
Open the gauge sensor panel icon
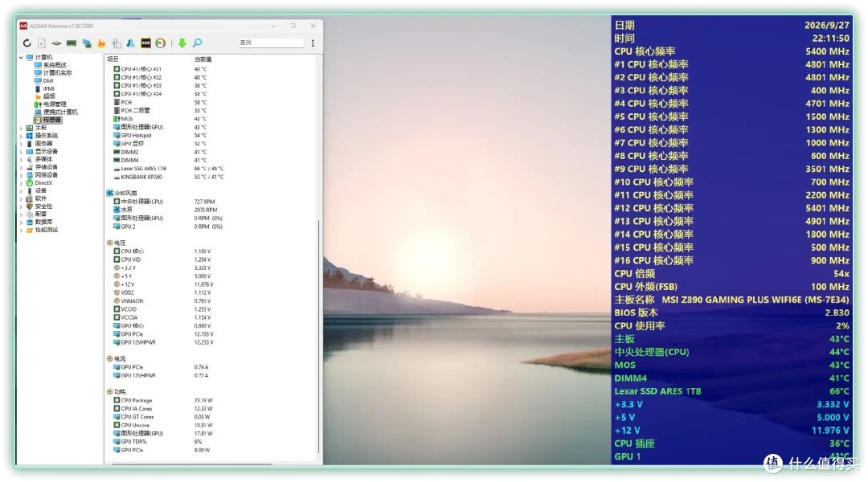pos(161,43)
